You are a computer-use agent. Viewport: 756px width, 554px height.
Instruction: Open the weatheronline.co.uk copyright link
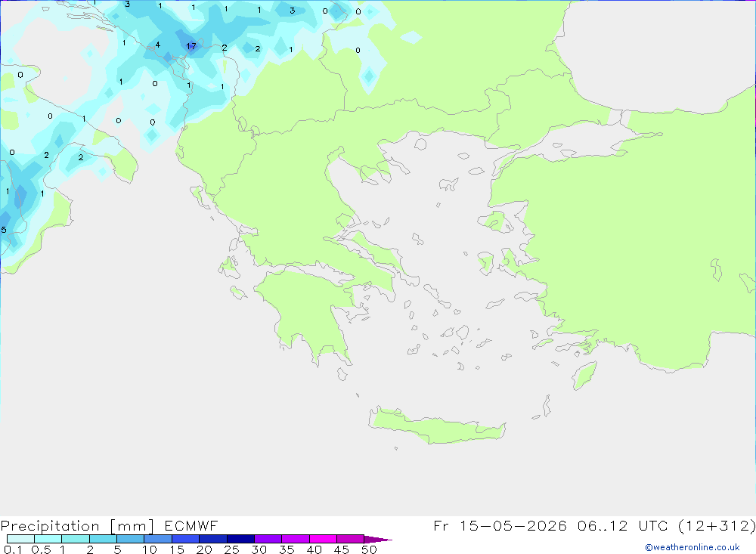(x=692, y=547)
